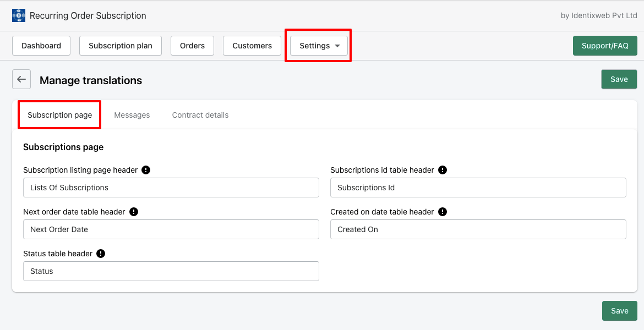The height and width of the screenshot is (330, 644).
Task: Click the 'Subscriptions page' section heading
Action: click(63, 147)
